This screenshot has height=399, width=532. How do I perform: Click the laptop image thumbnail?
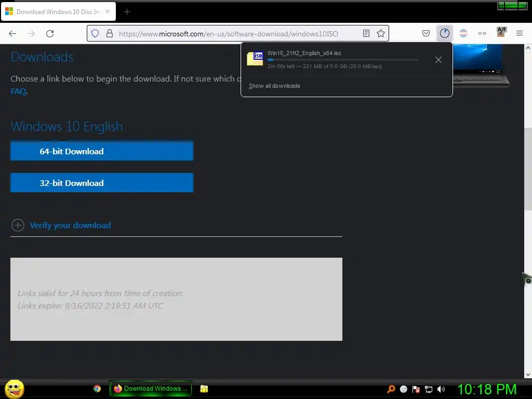(x=481, y=65)
